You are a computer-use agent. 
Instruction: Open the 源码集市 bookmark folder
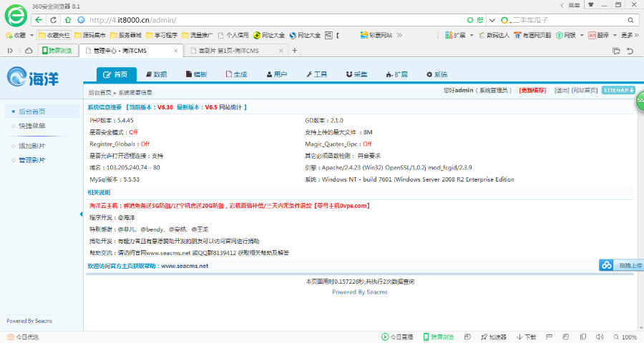pyautogui.click(x=90, y=35)
